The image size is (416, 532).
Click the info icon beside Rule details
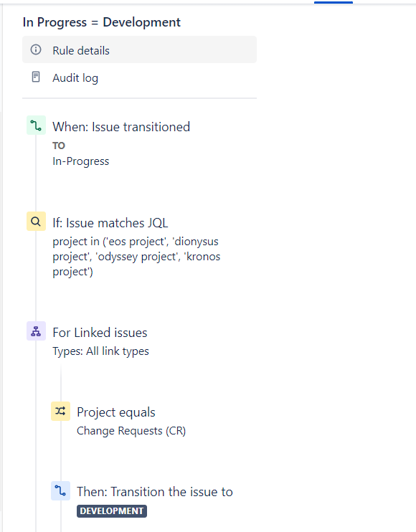(x=36, y=50)
